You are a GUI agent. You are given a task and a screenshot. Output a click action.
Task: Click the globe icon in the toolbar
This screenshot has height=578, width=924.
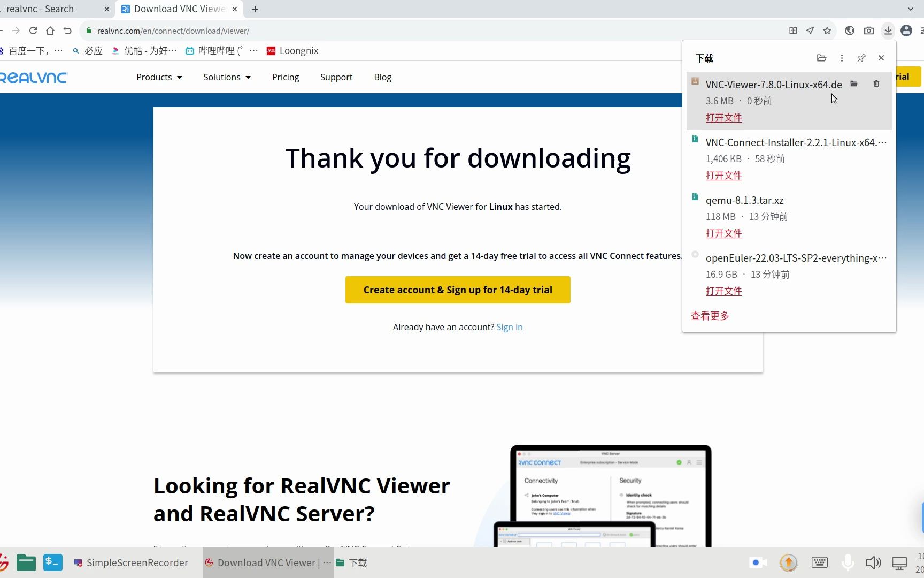coord(850,31)
